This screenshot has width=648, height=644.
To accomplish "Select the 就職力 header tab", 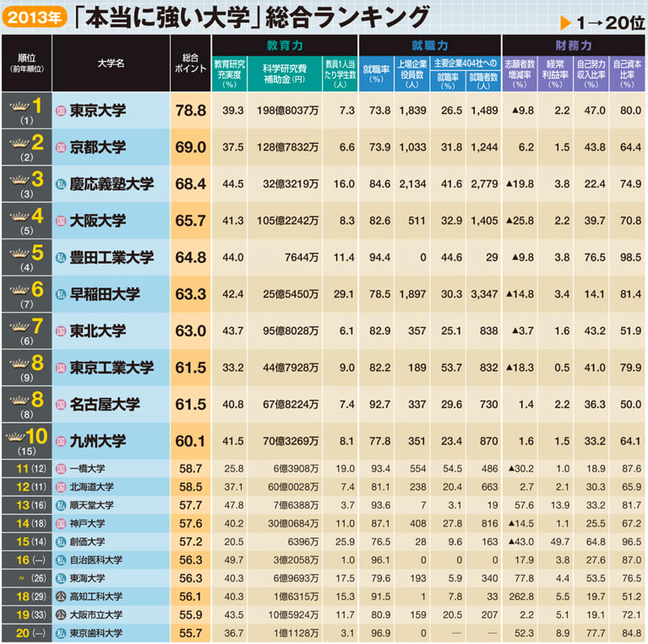I will (430, 45).
